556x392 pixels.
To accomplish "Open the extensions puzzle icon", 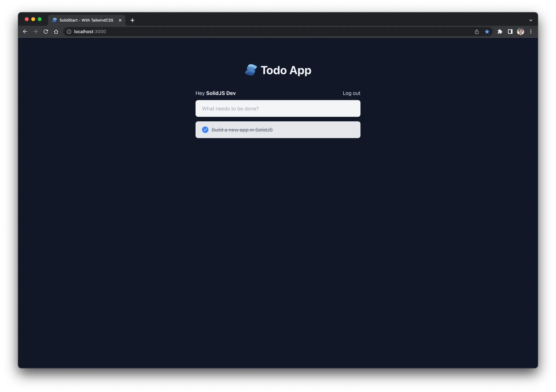I will tap(500, 32).
